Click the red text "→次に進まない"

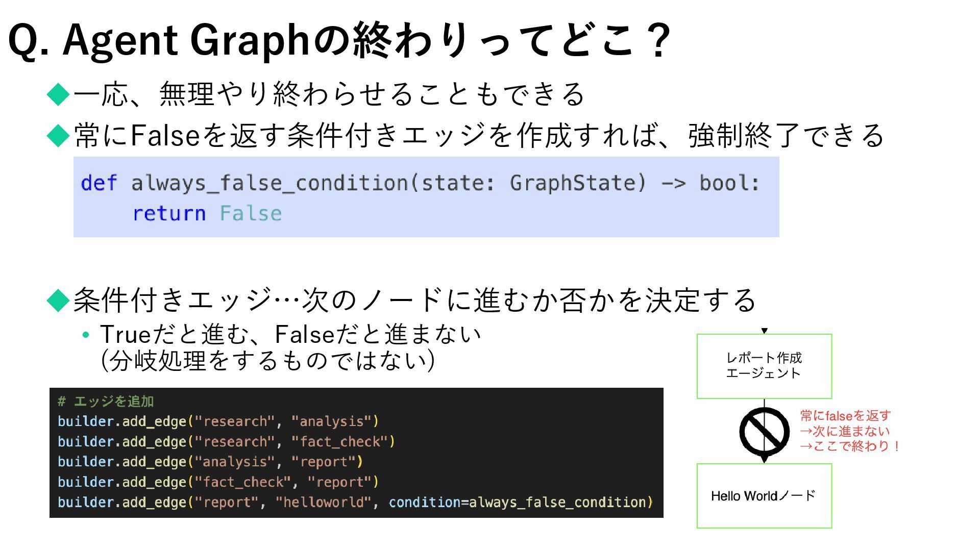point(845,431)
